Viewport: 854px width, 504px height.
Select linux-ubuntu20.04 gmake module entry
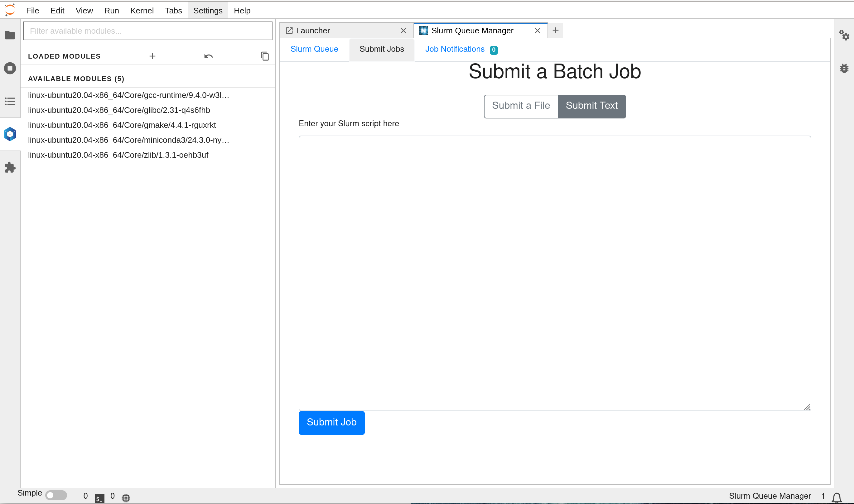click(x=122, y=125)
